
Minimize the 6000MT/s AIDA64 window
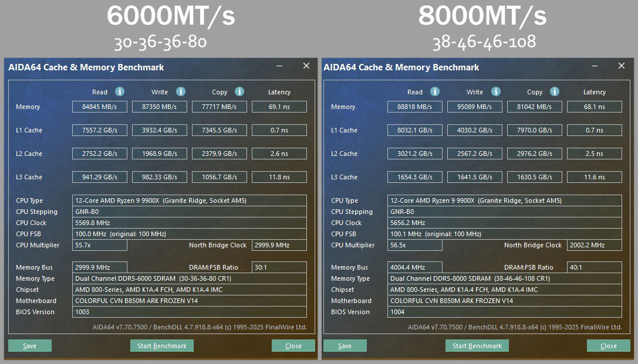coord(279,66)
